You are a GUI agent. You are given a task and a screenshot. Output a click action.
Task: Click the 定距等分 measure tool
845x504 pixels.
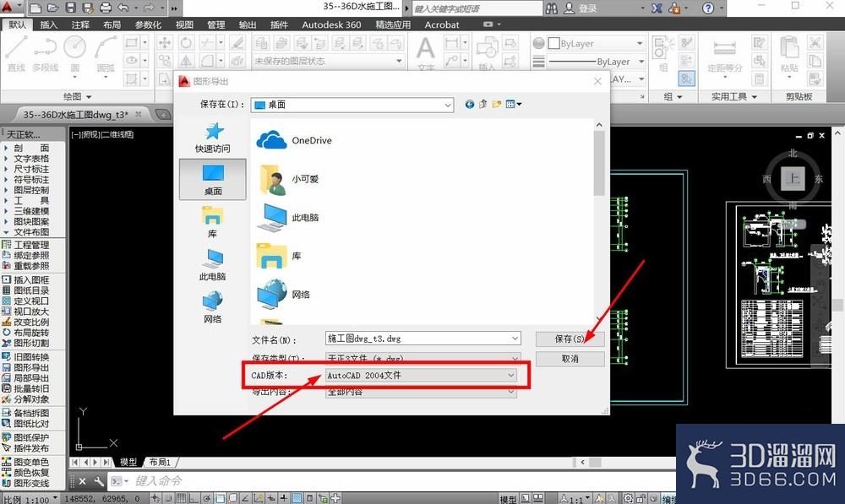725,54
